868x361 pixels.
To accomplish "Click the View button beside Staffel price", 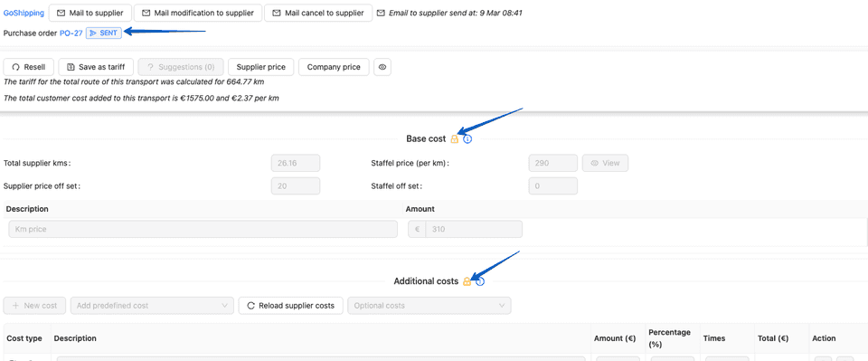I will pyautogui.click(x=605, y=164).
